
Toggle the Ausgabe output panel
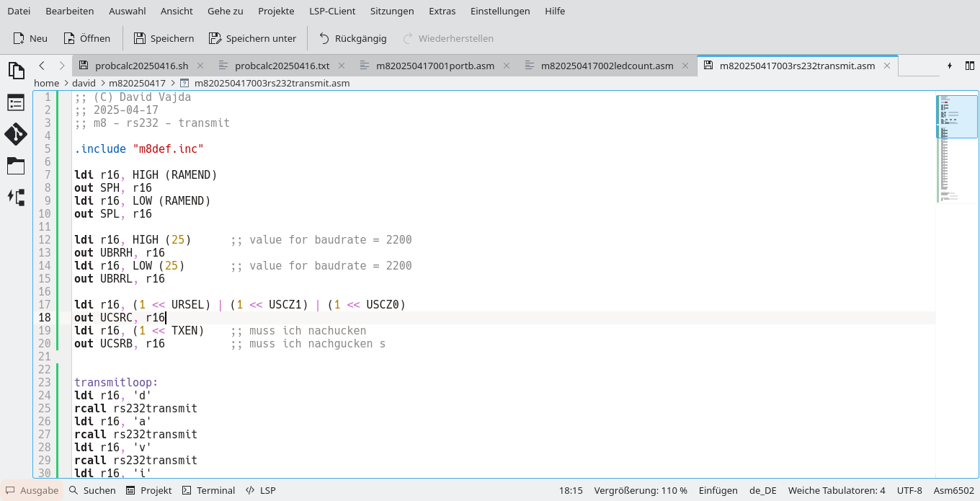[32, 490]
